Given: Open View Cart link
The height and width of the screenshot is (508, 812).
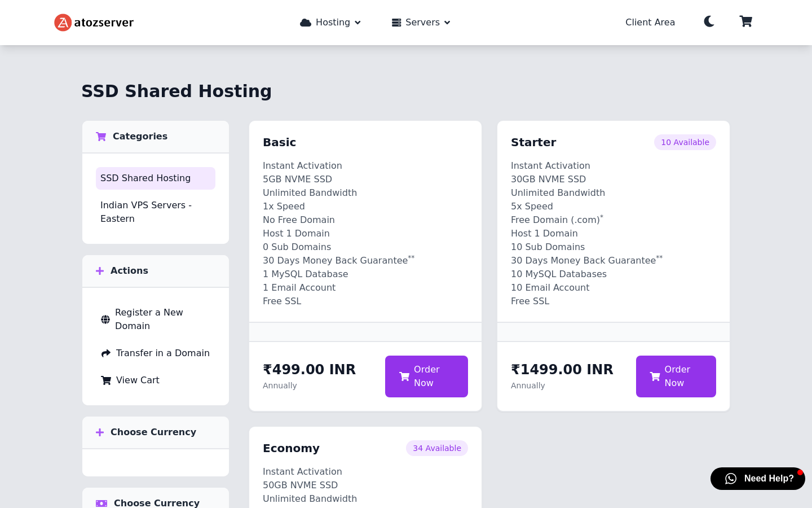Looking at the screenshot, I should coord(156,380).
